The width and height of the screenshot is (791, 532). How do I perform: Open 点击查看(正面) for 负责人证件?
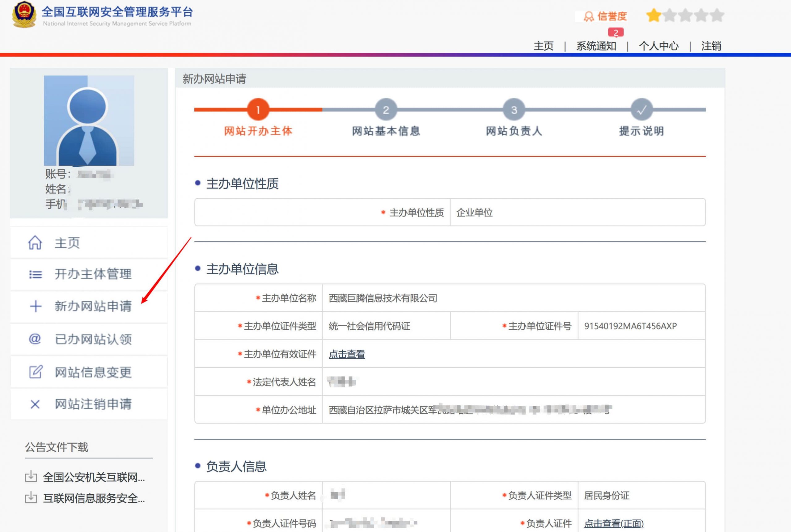tap(614, 524)
